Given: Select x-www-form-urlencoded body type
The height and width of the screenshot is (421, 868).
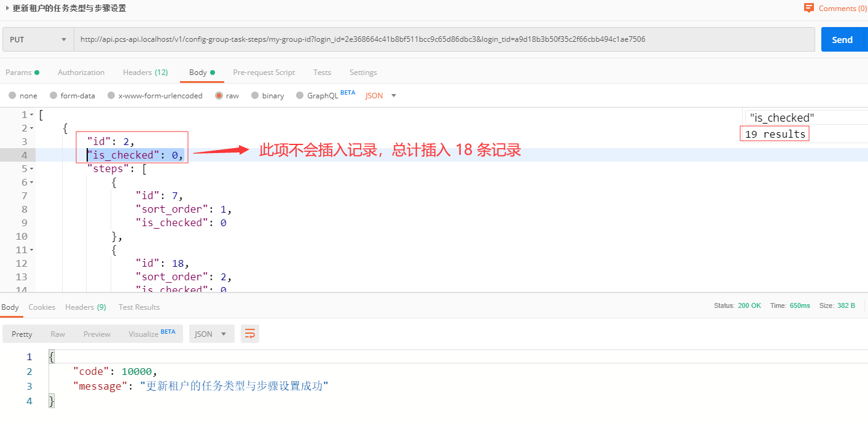Looking at the screenshot, I should point(155,95).
